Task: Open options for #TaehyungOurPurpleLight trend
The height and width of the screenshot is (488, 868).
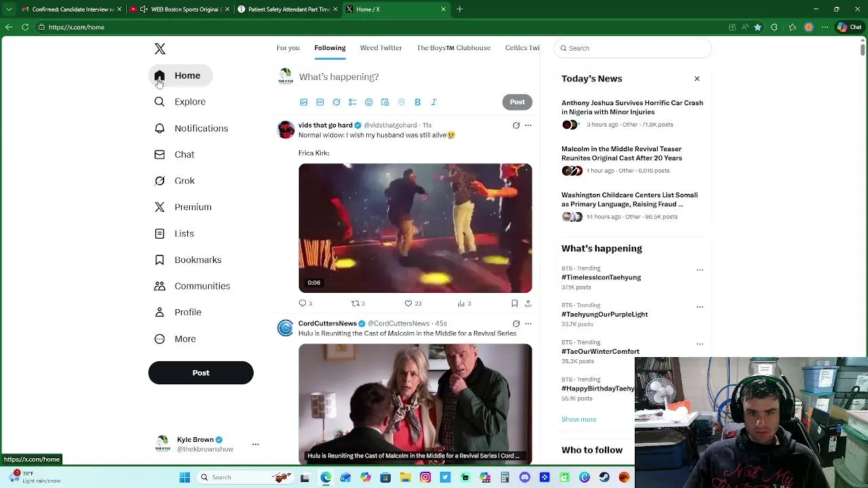Action: 700,307
